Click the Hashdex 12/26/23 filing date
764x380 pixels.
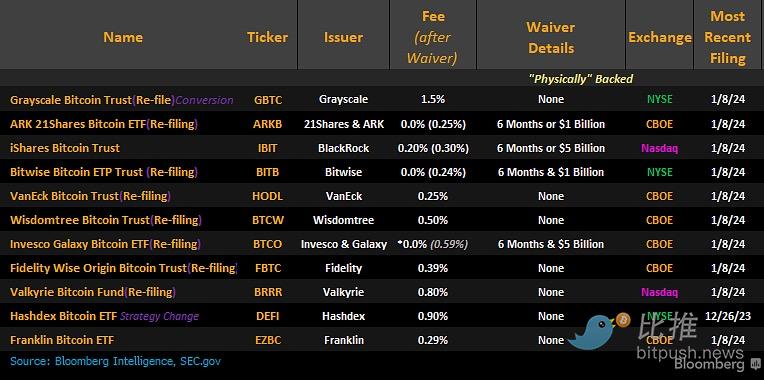(727, 316)
